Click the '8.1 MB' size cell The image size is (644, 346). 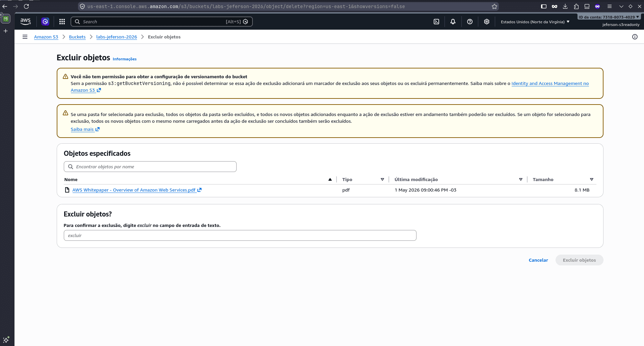pos(582,190)
